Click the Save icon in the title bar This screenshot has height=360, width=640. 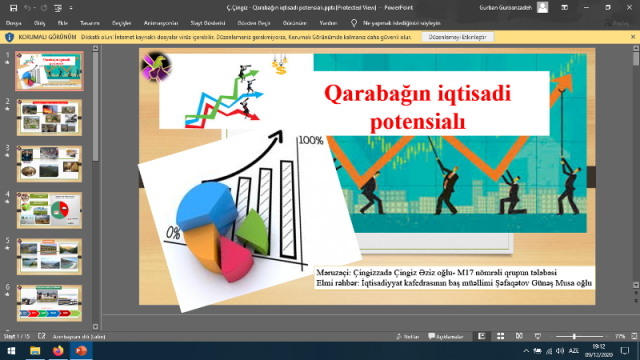(x=13, y=8)
